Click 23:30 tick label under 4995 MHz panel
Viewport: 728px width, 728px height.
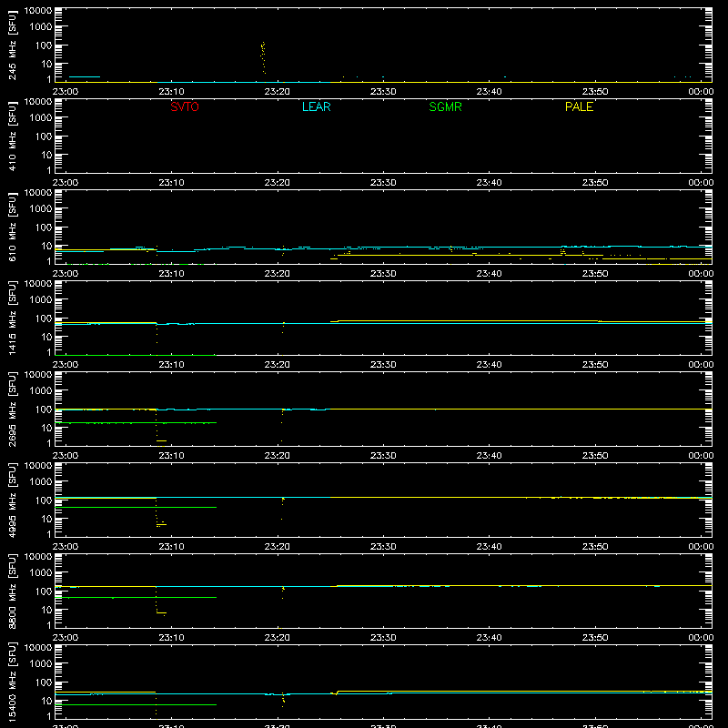(383, 547)
